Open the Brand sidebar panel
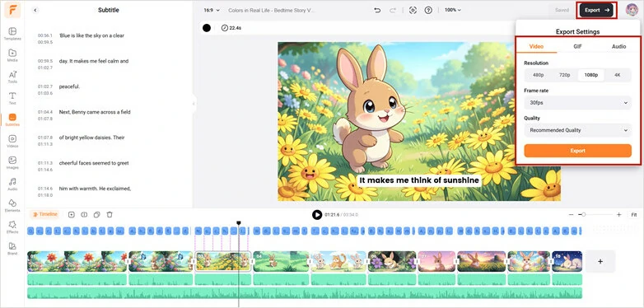Image resolution: width=644 pixels, height=308 pixels. pyautogui.click(x=12, y=249)
